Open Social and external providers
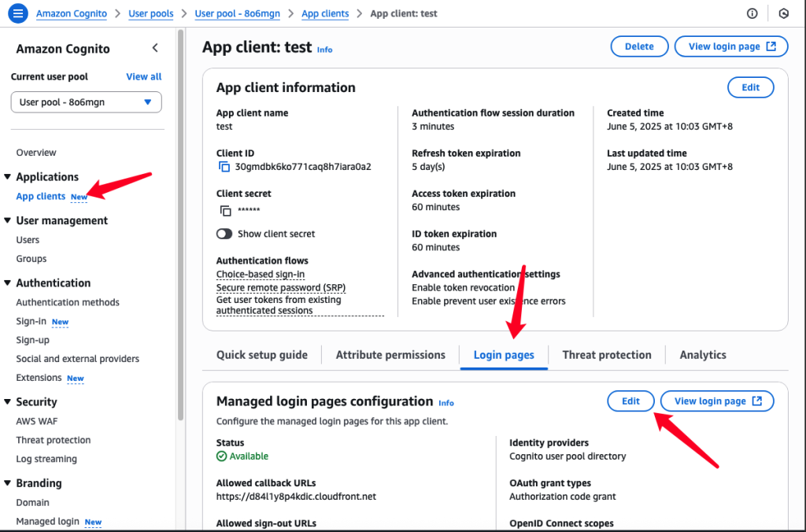The height and width of the screenshot is (532, 806). [78, 359]
